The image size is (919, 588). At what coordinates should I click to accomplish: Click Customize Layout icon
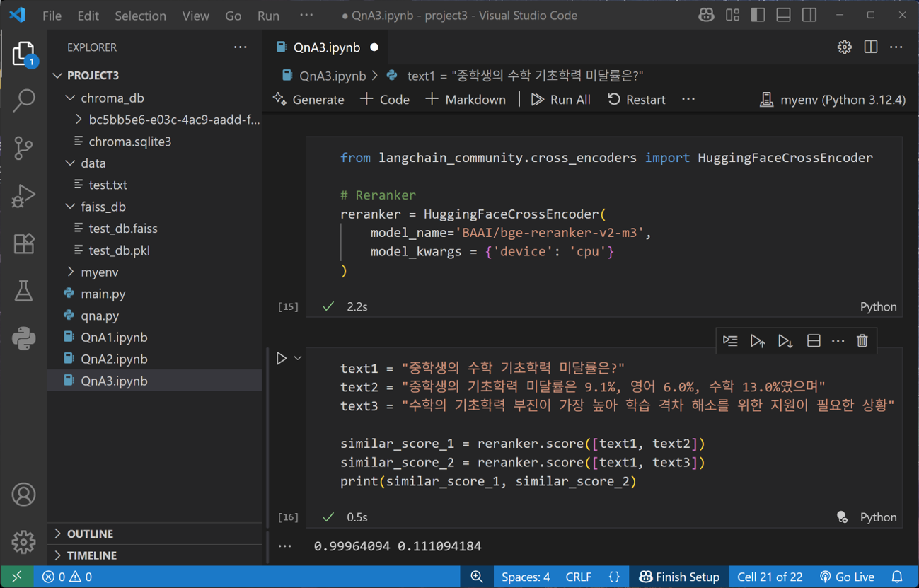pos(732,15)
